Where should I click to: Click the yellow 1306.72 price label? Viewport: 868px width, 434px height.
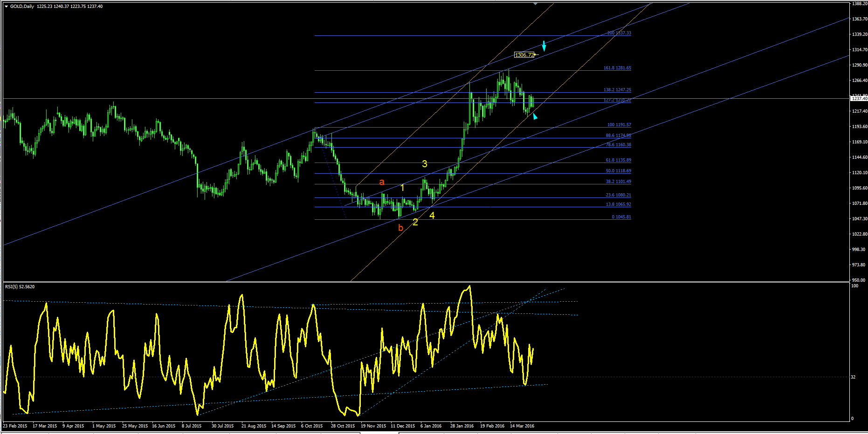(524, 55)
